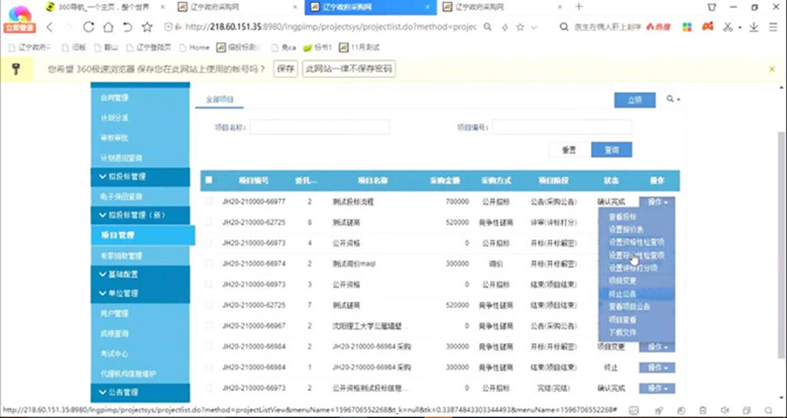Click the search magnifier icon beside 立项
787x418 pixels.
click(x=672, y=99)
